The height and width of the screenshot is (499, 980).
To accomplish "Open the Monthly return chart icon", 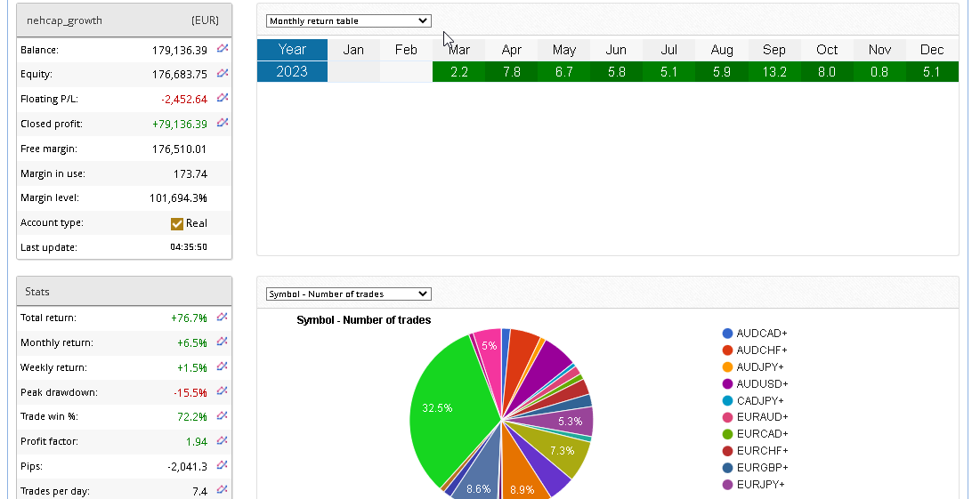I will [x=223, y=342].
